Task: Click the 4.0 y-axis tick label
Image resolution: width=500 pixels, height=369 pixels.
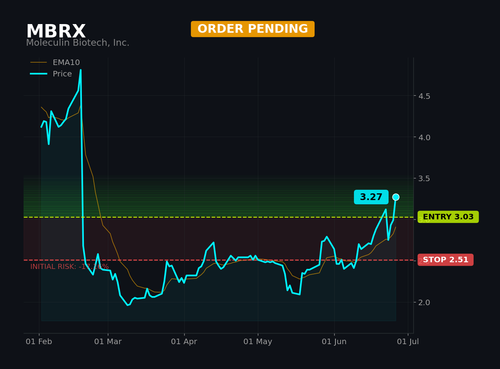Action: coord(424,137)
